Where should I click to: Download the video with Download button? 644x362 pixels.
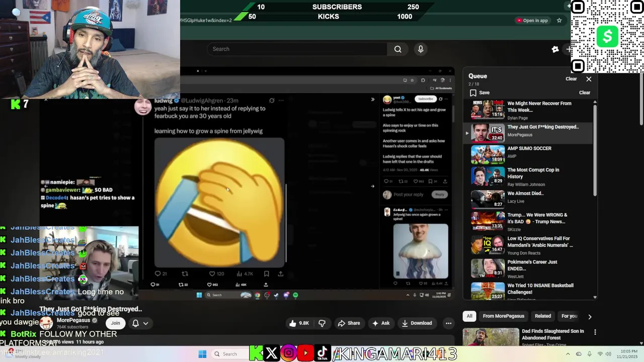417,323
